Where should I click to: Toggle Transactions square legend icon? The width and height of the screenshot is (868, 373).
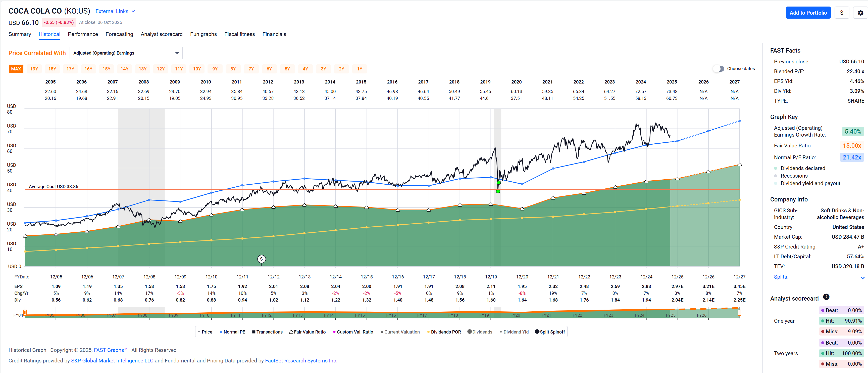click(254, 332)
